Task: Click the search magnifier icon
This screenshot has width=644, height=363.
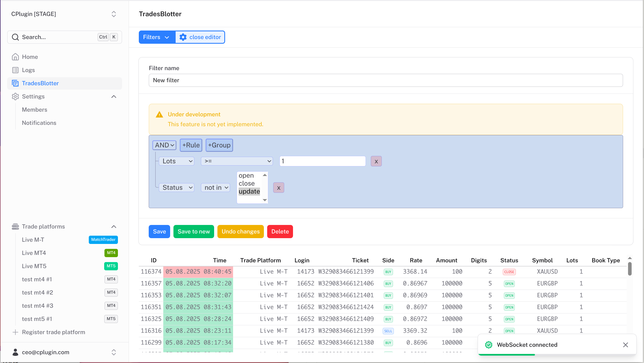Action: click(x=15, y=37)
